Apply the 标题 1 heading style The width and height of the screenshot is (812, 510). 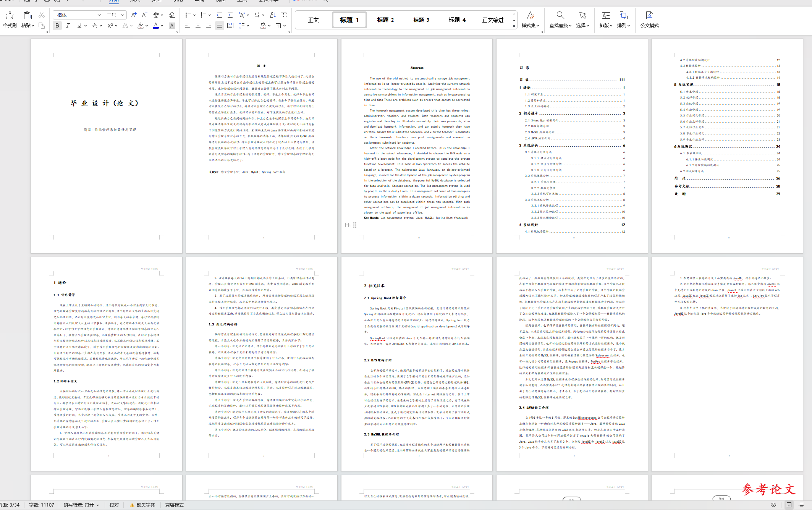click(x=349, y=20)
